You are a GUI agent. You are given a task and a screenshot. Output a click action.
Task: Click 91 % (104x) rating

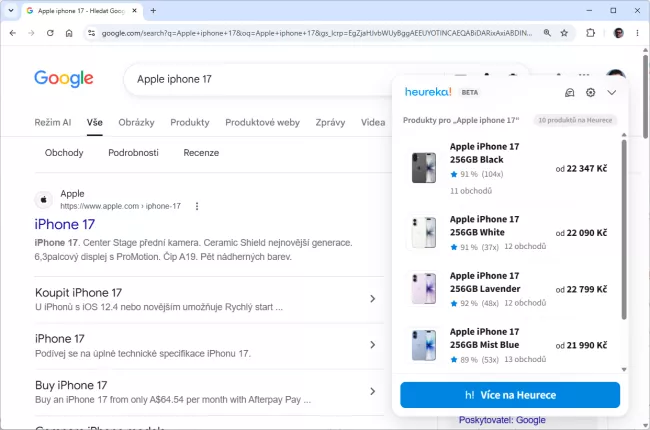point(477,174)
